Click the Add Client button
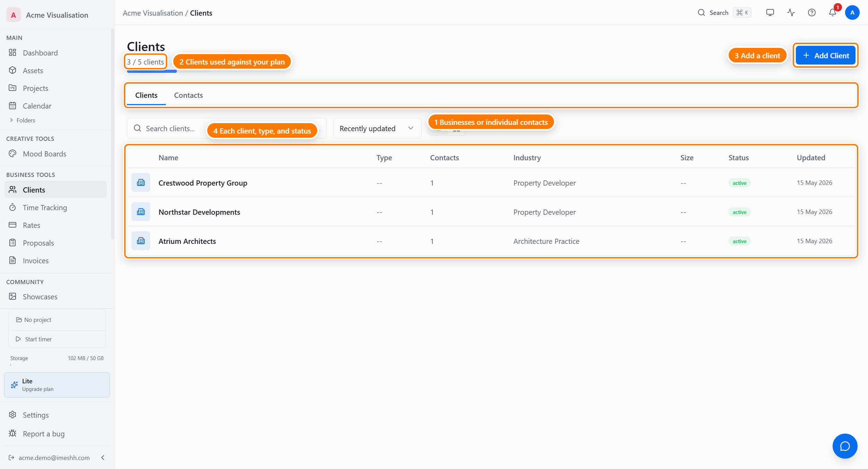The image size is (868, 469). pos(826,56)
